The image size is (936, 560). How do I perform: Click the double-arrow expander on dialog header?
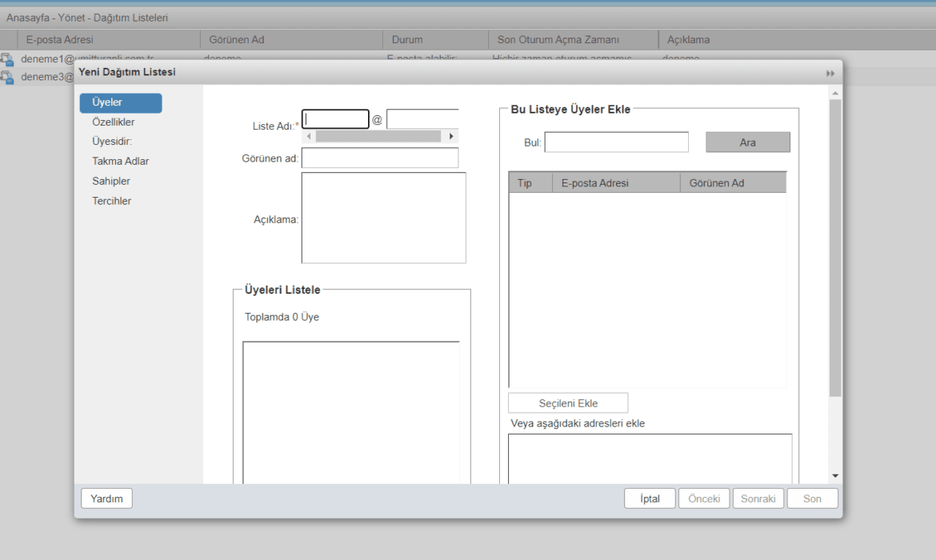coord(830,73)
